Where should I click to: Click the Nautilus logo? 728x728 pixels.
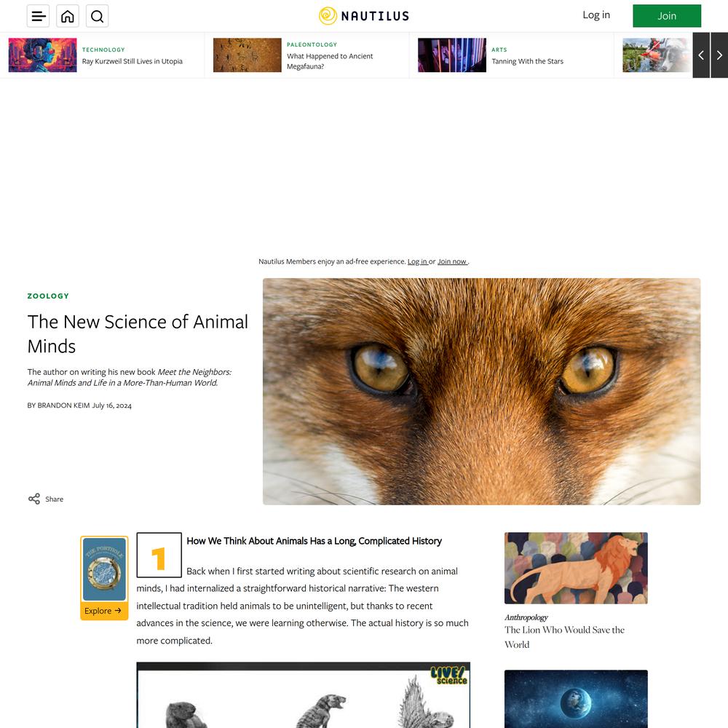[x=364, y=16]
